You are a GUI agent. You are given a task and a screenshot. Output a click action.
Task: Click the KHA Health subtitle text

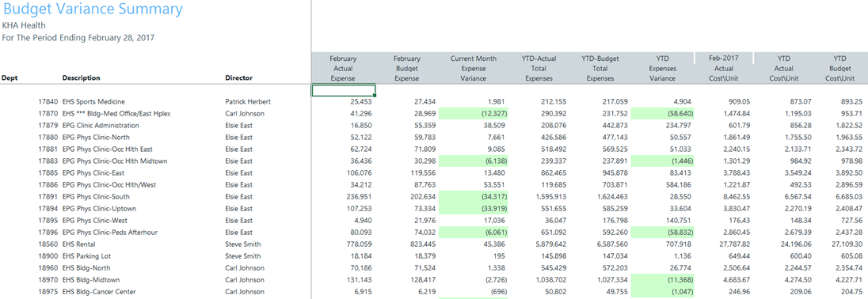coord(24,25)
